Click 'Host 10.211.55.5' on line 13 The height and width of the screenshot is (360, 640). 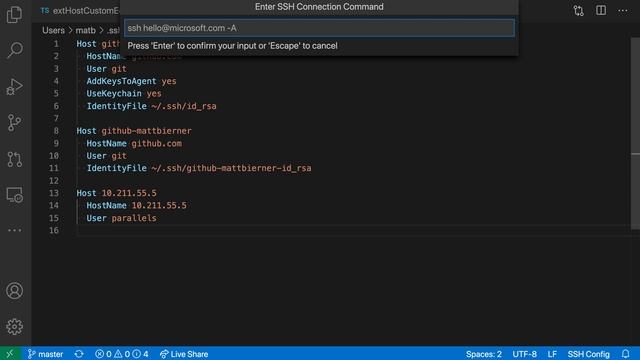click(x=116, y=193)
